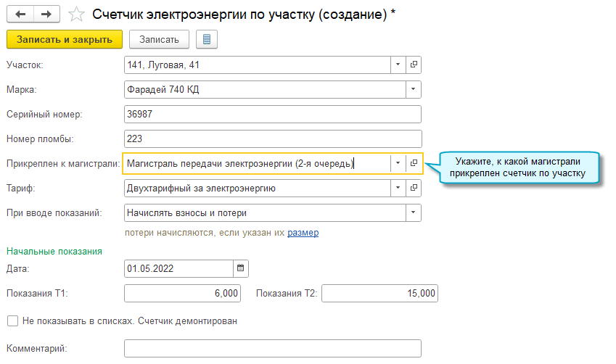Open the Прикреплен к магистрали dropdown

point(398,163)
